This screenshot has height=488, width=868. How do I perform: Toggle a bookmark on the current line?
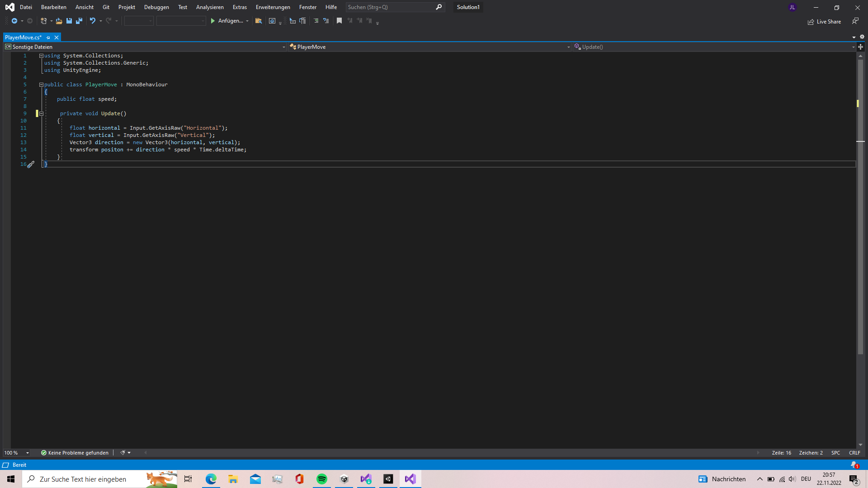coord(340,21)
